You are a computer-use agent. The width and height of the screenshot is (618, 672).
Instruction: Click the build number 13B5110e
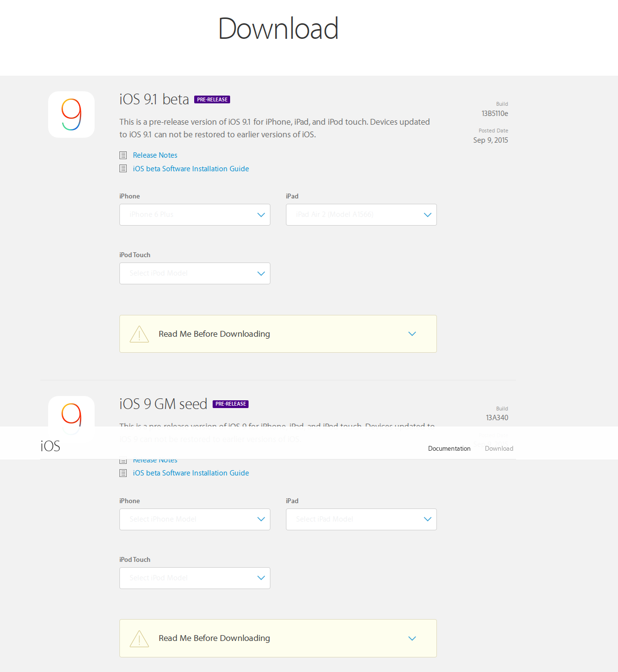(x=495, y=114)
